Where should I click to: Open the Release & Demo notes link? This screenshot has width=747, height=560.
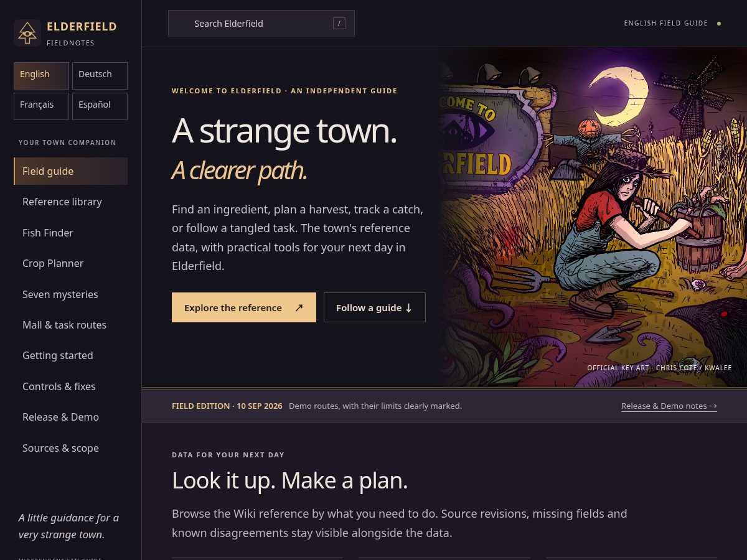pos(669,406)
